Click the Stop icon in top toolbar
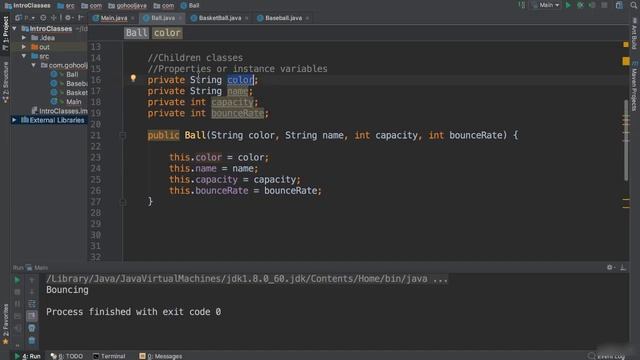Screen dimensions: 640x360 point(604,5)
